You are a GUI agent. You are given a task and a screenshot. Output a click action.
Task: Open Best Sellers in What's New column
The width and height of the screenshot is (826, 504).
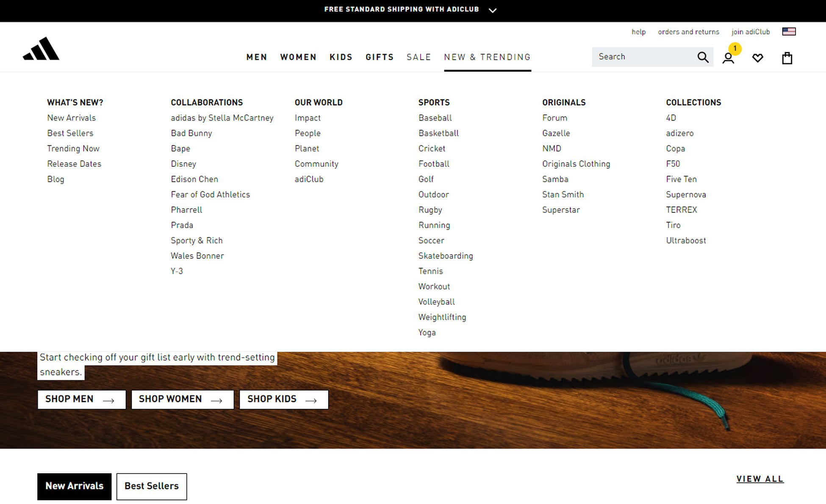coord(70,133)
